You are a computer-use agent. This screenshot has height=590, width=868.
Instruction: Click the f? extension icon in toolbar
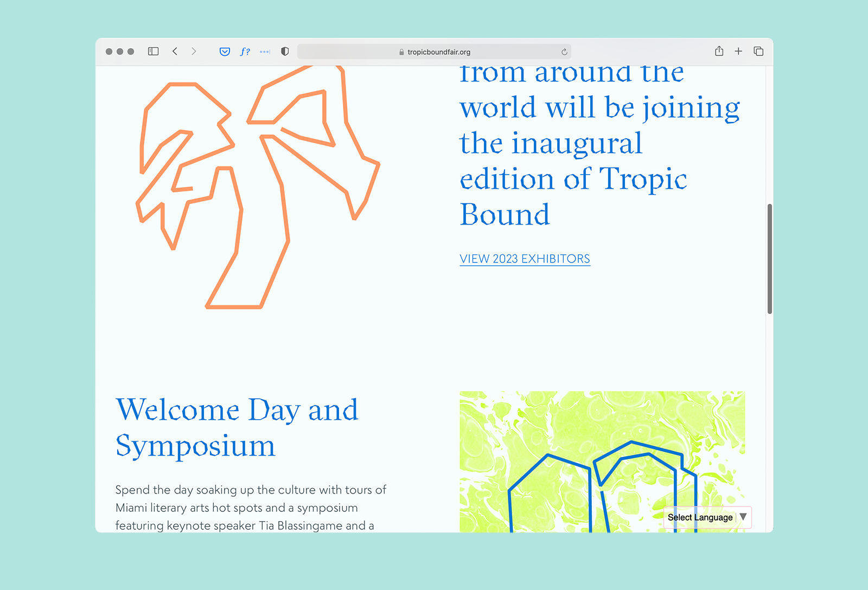click(245, 52)
